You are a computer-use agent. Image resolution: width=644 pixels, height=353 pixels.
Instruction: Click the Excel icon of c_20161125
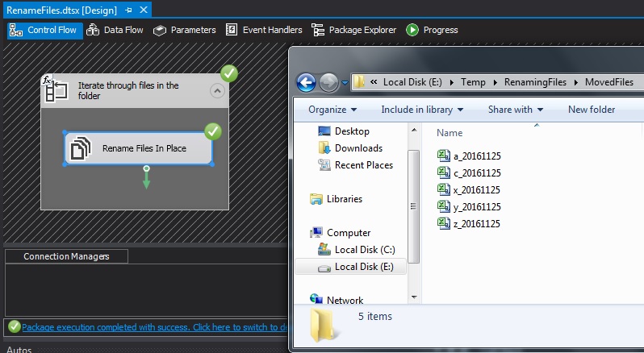click(444, 172)
